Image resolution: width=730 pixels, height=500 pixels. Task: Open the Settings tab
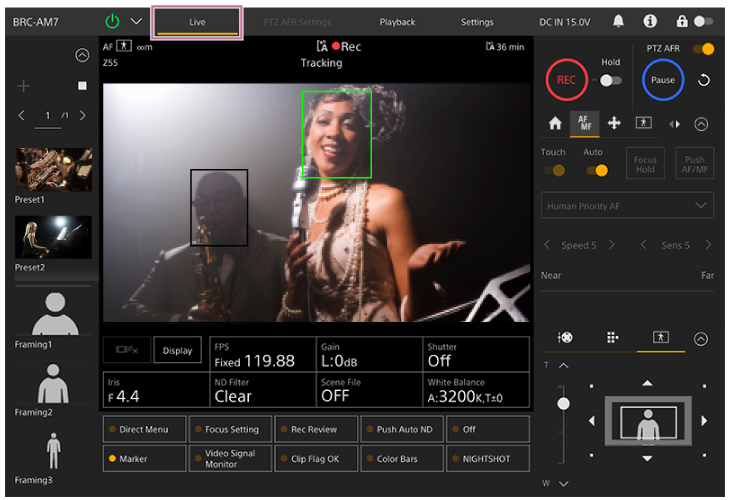[x=477, y=21]
